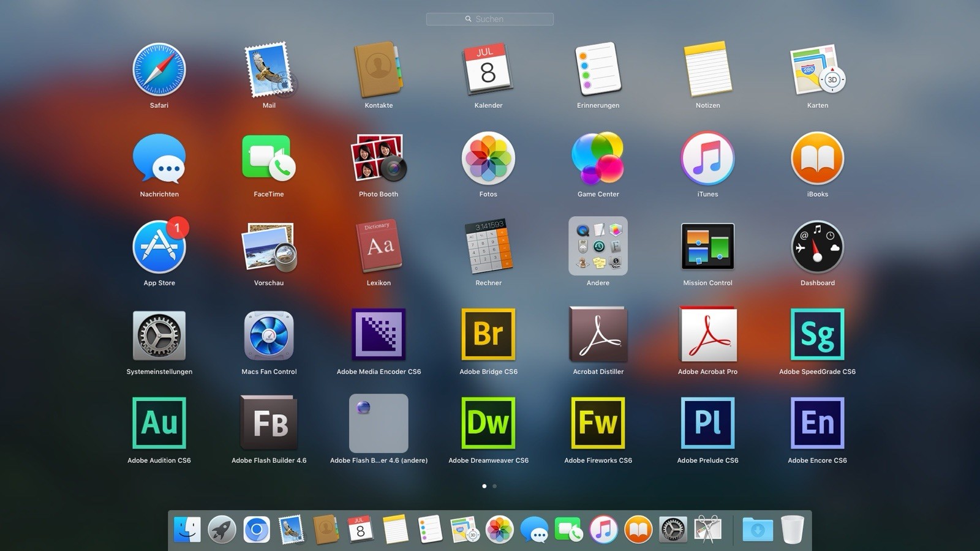980x551 pixels.
Task: Launch Adobe Dreamweaver CS6
Action: tap(488, 423)
